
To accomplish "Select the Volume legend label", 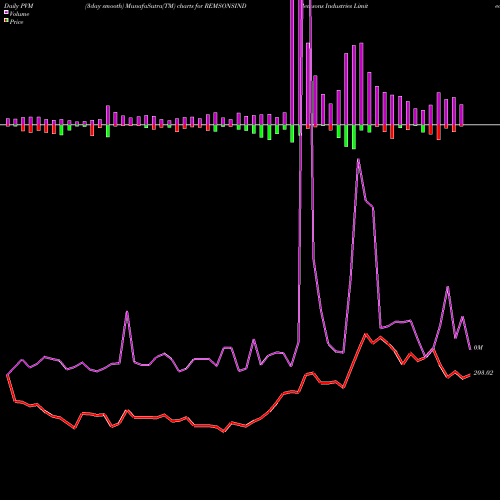I will point(19,14).
